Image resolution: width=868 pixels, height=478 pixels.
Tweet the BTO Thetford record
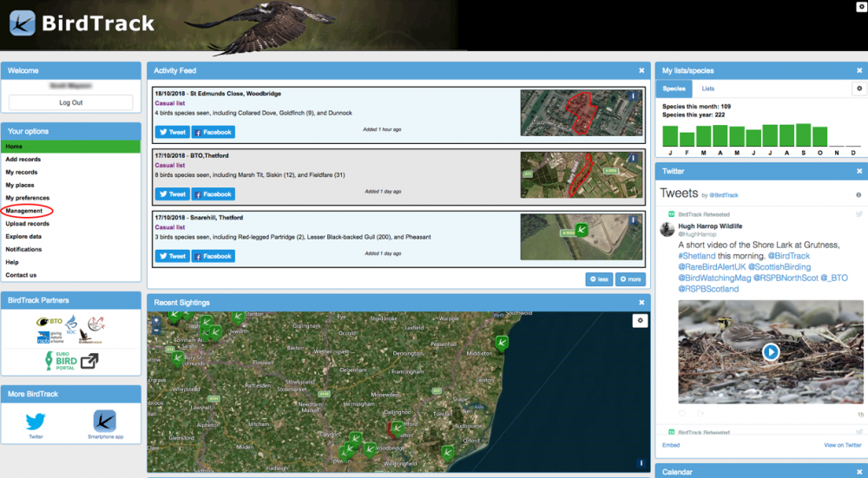click(172, 194)
